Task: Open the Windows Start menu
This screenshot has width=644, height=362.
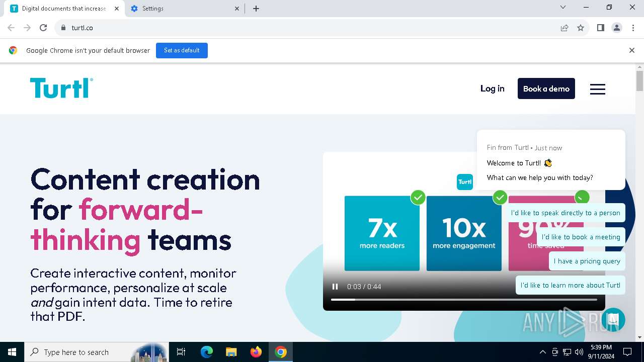Action: (x=12, y=352)
